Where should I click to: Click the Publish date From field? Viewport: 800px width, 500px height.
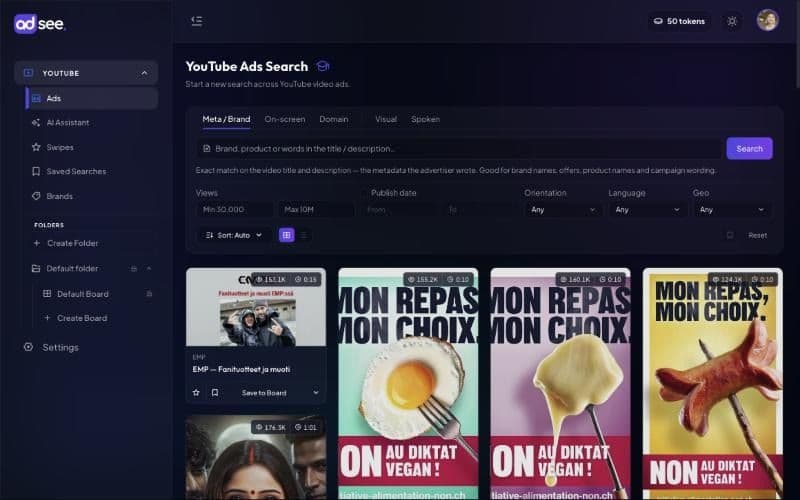pyautogui.click(x=398, y=210)
